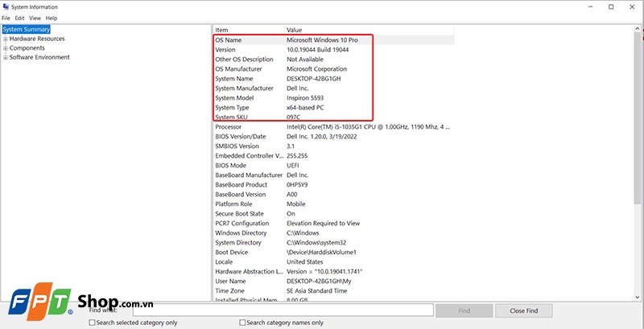Click the value DESKTOP-428G1GH in System Name
The image size is (644, 329).
tap(314, 78)
